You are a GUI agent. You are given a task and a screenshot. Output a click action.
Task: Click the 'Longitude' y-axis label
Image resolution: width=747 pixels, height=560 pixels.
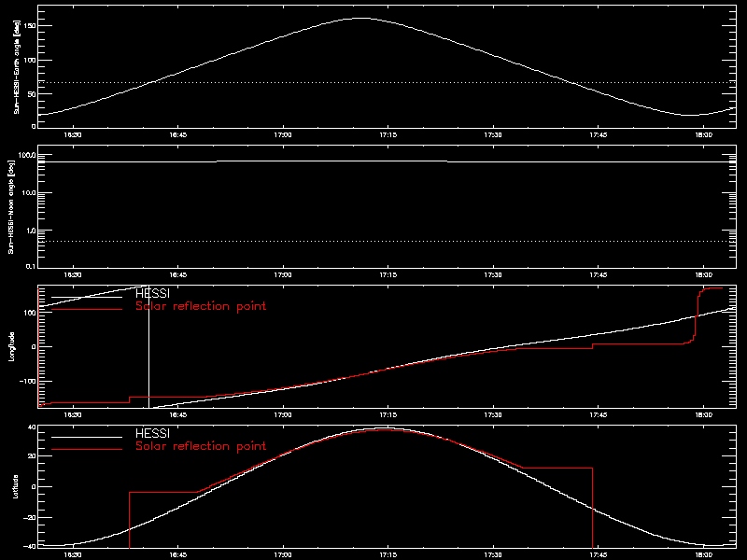(x=11, y=346)
